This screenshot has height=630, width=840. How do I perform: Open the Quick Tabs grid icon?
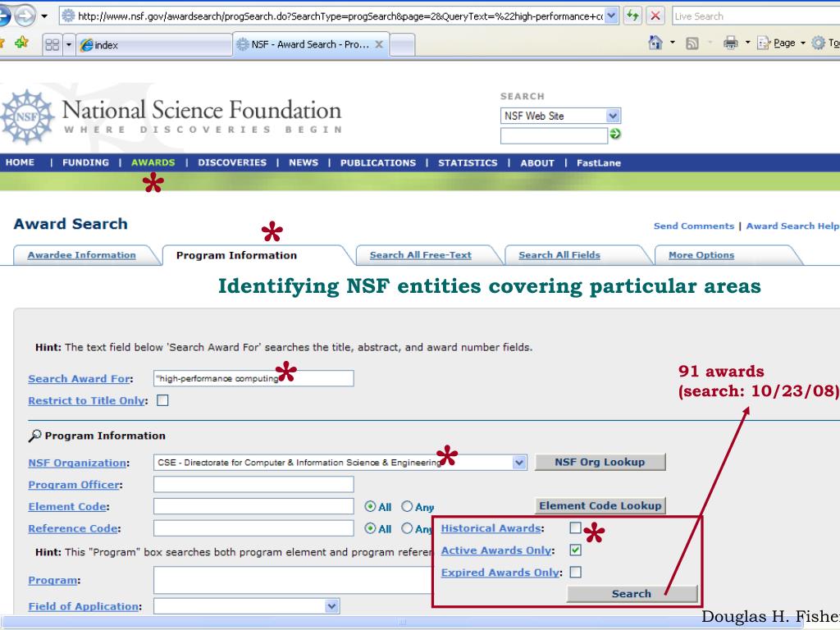[52, 44]
